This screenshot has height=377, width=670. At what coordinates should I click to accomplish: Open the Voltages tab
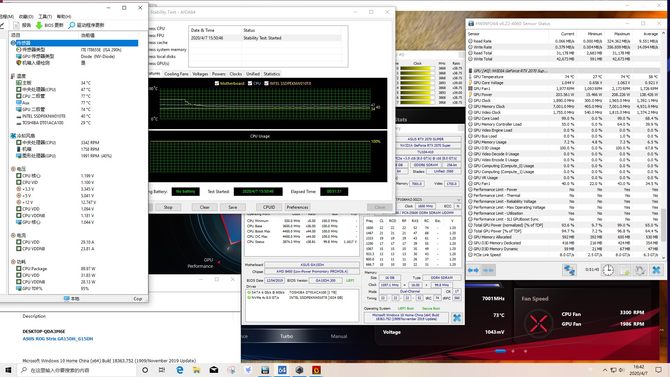tap(200, 74)
